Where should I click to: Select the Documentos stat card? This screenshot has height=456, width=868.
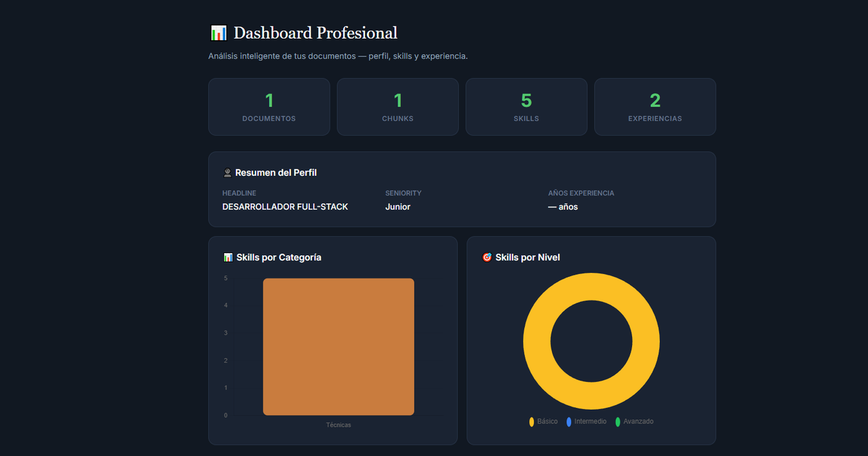coord(269,107)
